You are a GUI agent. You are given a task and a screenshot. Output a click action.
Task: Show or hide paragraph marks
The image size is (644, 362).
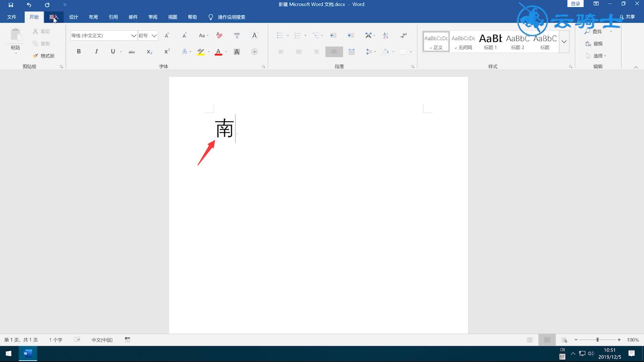point(404,35)
